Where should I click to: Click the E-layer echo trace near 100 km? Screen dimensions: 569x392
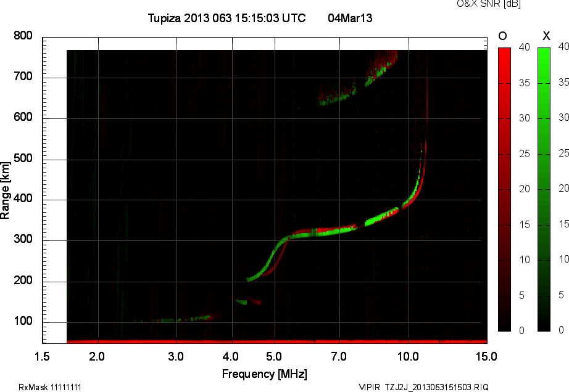point(177,319)
